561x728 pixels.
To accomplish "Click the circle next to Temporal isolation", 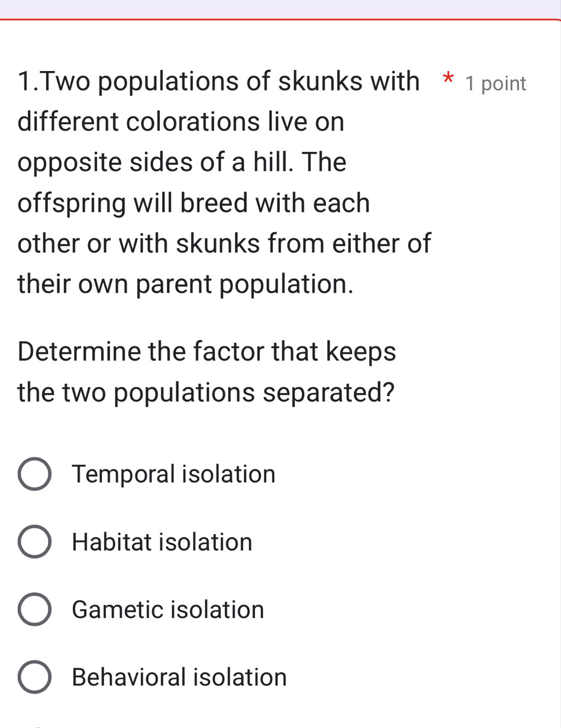I will point(34,474).
